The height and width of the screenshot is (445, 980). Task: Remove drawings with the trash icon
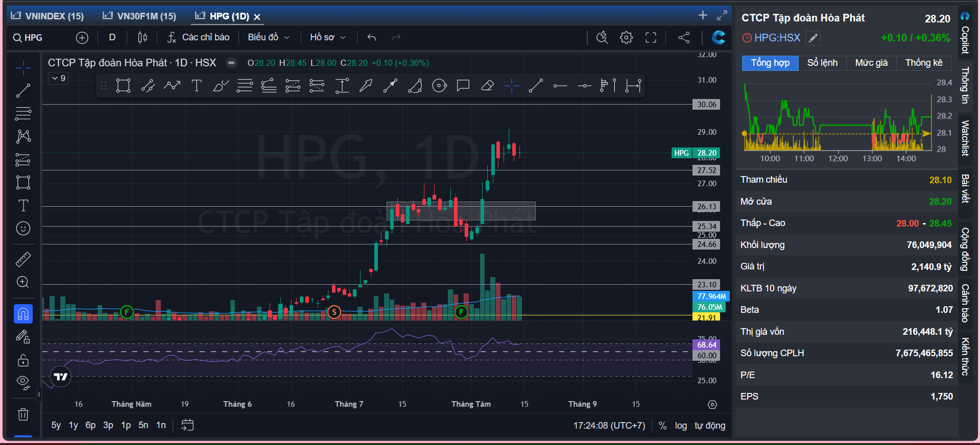(23, 414)
